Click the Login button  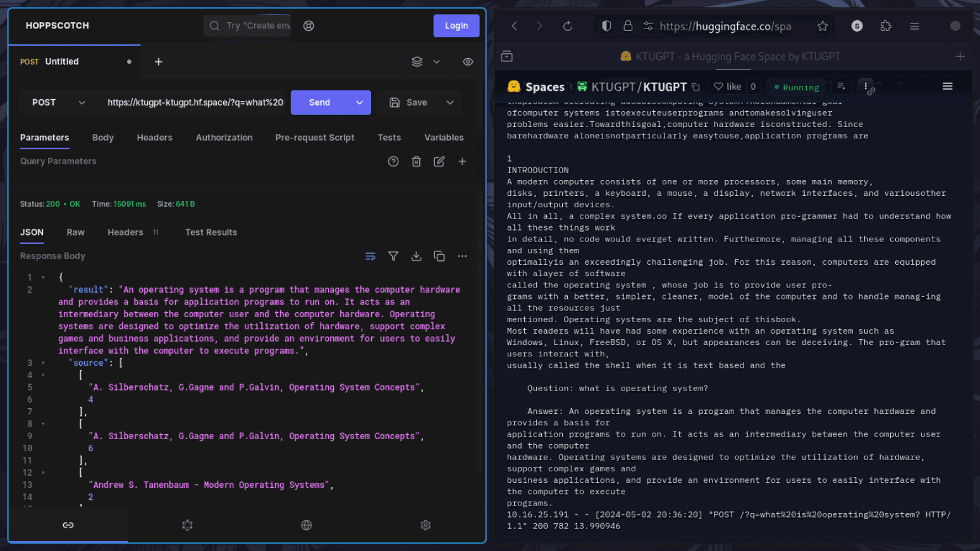pyautogui.click(x=456, y=26)
